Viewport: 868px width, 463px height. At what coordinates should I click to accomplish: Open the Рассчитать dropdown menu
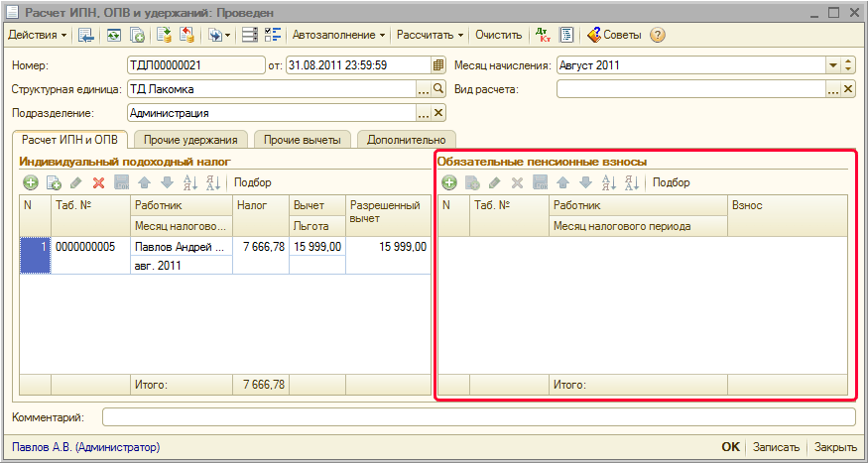tap(431, 35)
